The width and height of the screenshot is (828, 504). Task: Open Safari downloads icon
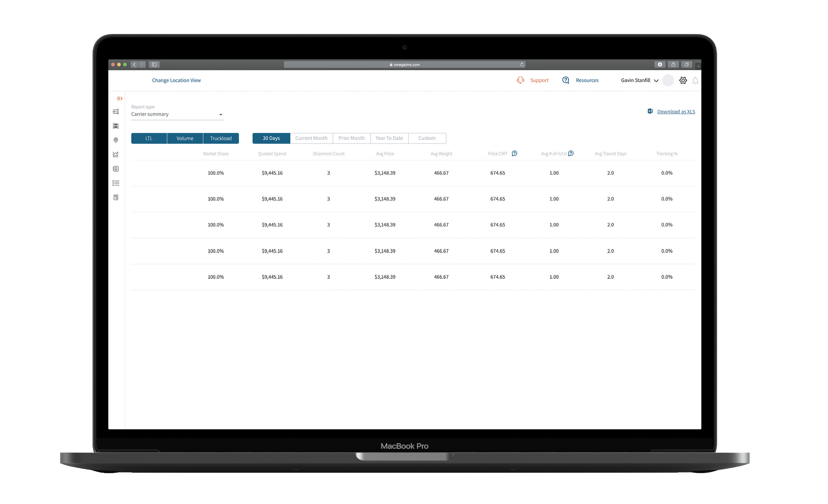coord(660,64)
